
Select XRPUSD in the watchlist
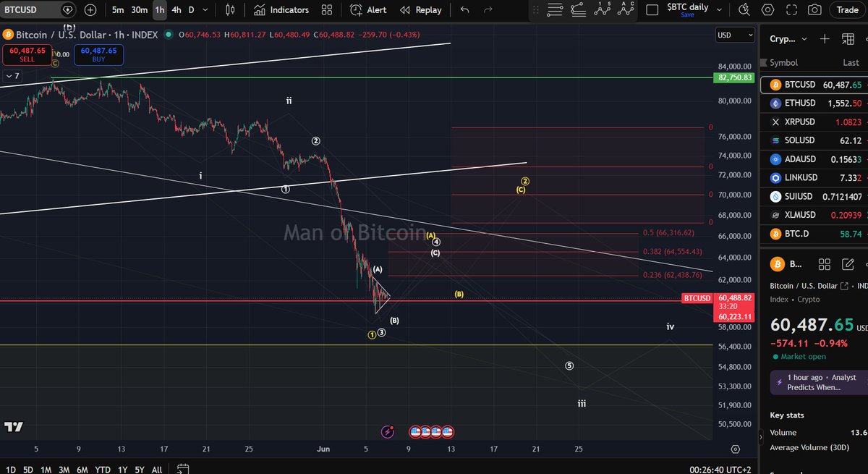click(x=814, y=122)
